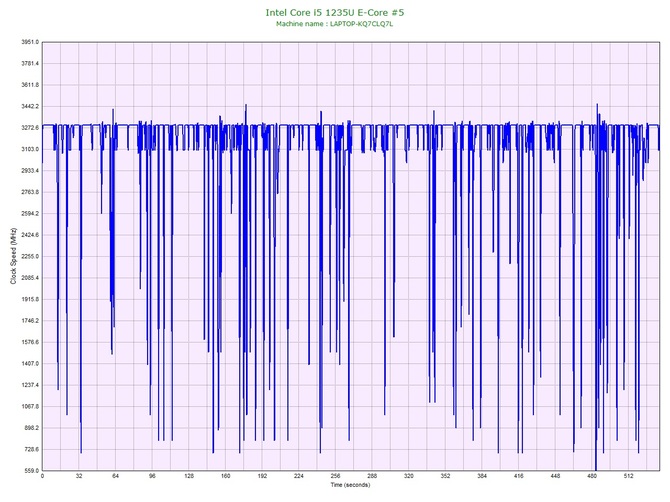Click the 3103.0 y-axis tick label

[x=29, y=149]
